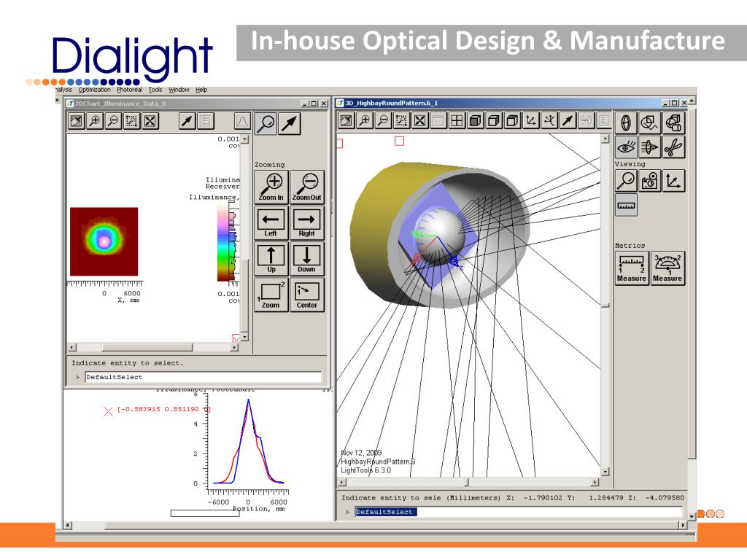747x560 pixels.
Task: Pan Left using the Left arrow button
Action: point(271,223)
